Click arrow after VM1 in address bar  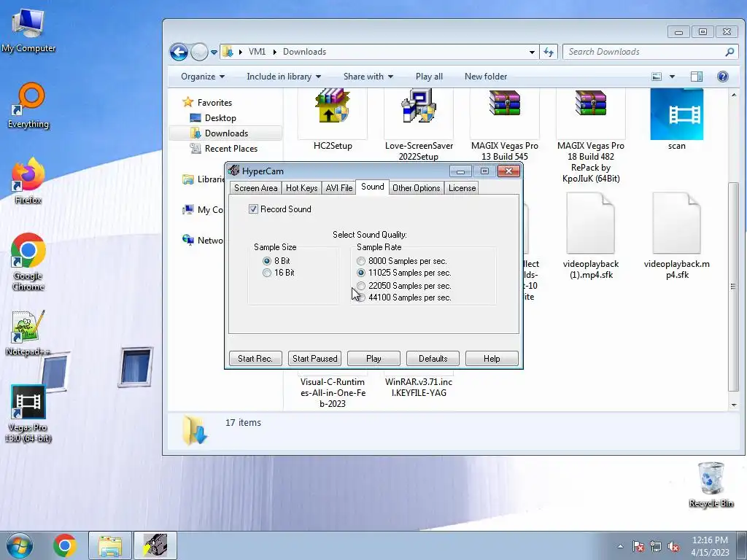275,52
